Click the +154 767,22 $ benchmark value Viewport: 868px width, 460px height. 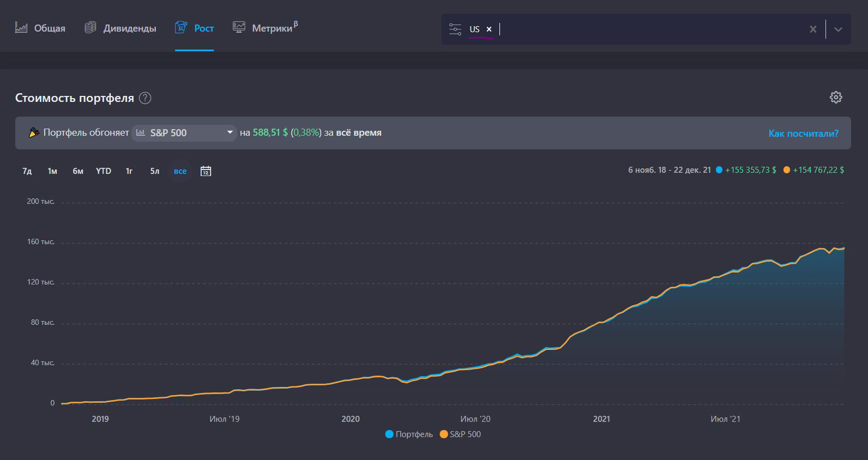(x=818, y=170)
